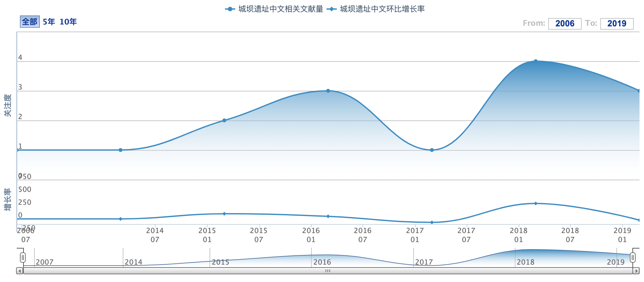The image size is (644, 282).
Task: Click the peak data point at value 4
Action: pyautogui.click(x=535, y=61)
